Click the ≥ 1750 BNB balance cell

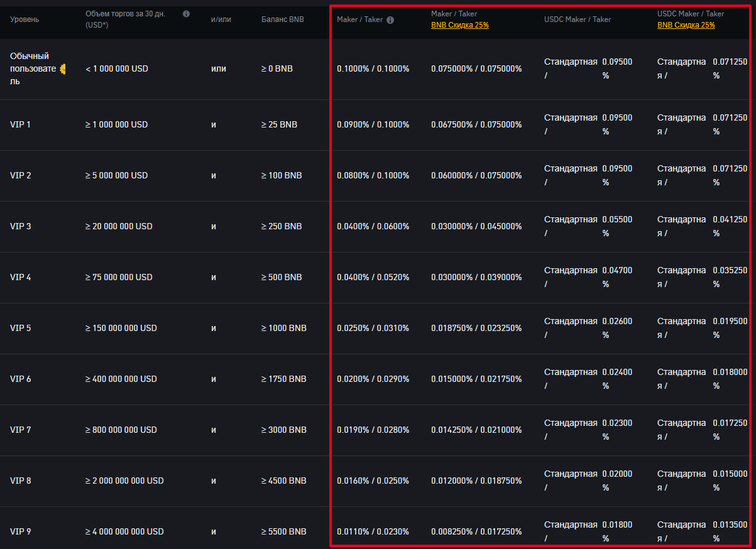[284, 379]
